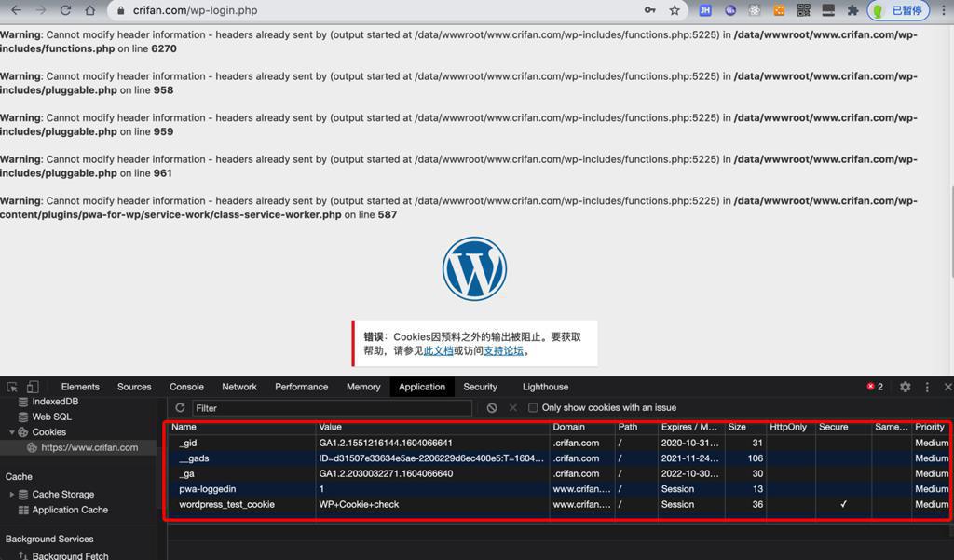The height and width of the screenshot is (560, 954).
Task: Close the DevTools panel
Action: 947,387
